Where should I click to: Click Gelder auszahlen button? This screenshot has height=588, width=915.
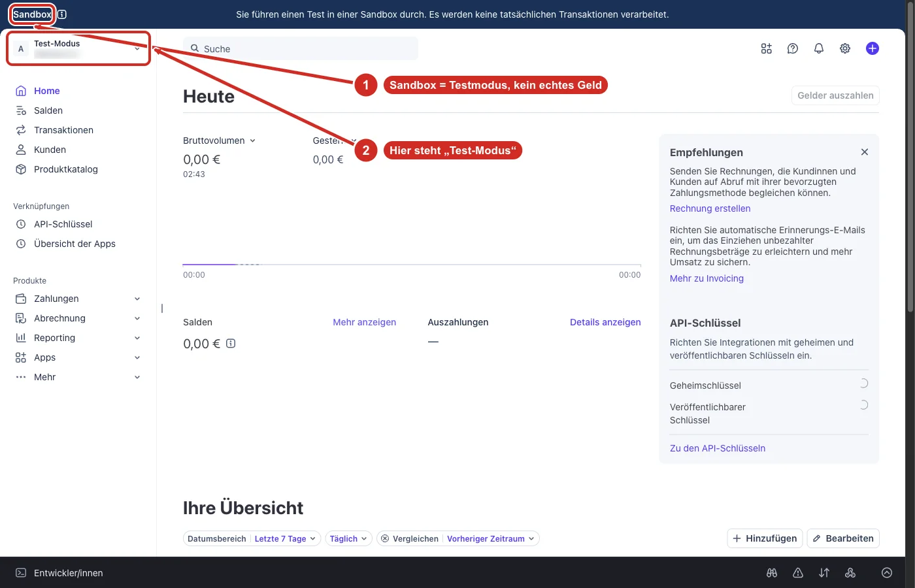835,95
